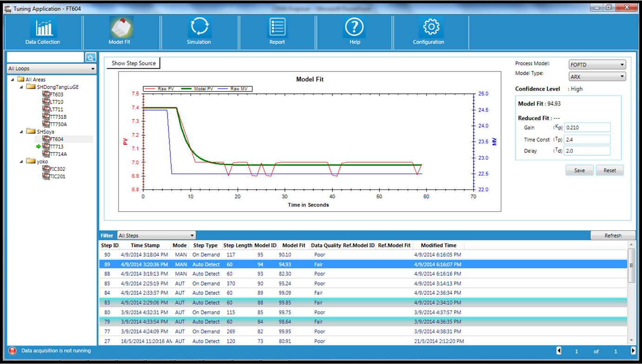The height and width of the screenshot is (364, 642).
Task: Collapse the SHDongTangLuGE folder
Action: click(21, 87)
